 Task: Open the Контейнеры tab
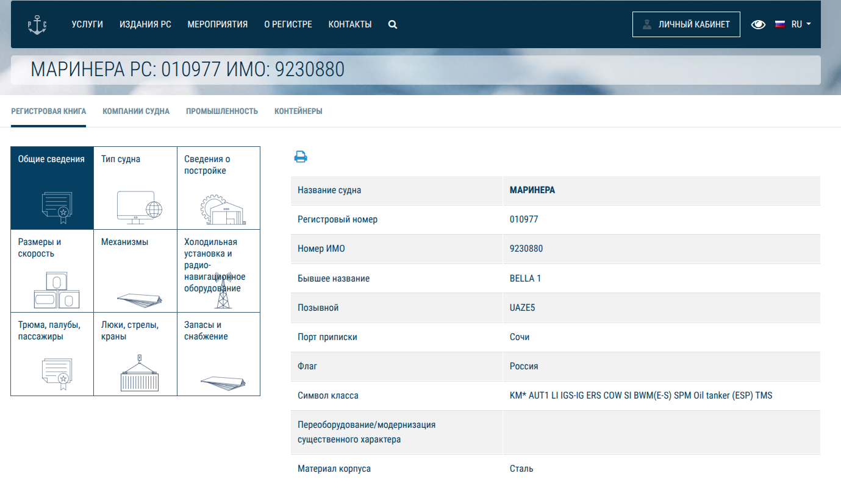[x=298, y=112]
